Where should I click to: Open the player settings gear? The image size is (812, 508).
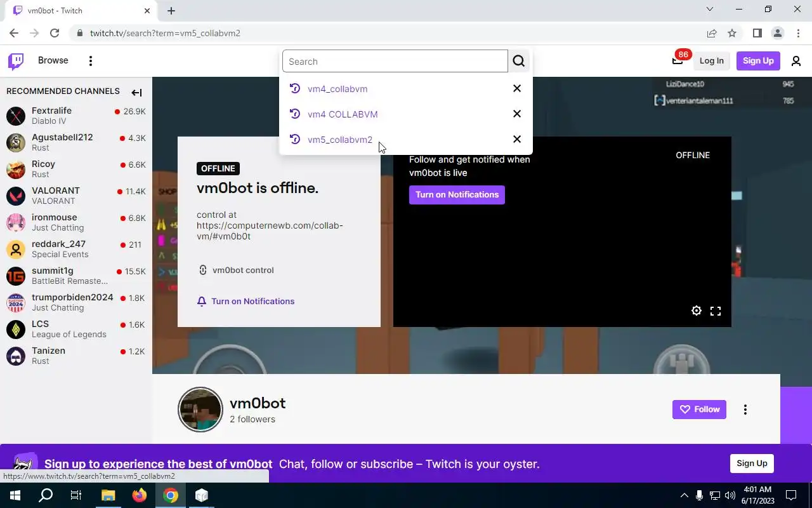click(x=697, y=311)
